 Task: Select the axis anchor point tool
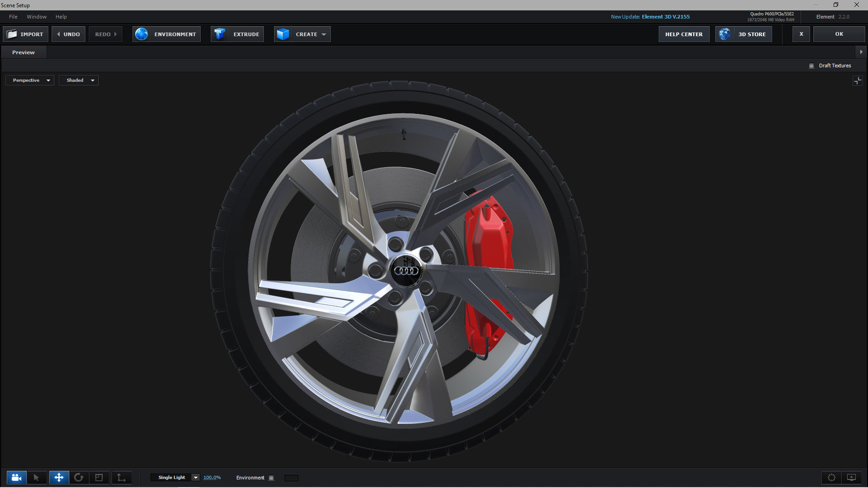tap(121, 478)
